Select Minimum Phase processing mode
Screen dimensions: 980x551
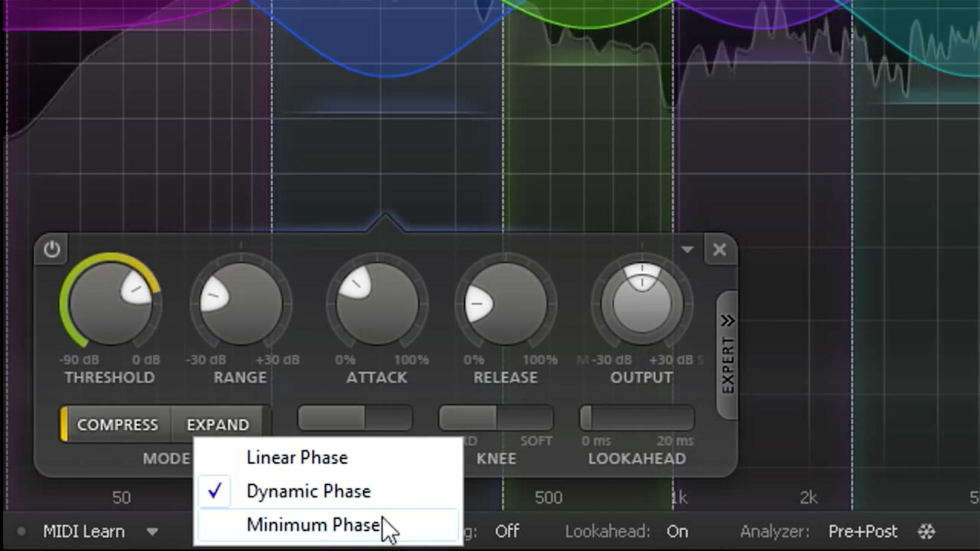click(x=313, y=525)
